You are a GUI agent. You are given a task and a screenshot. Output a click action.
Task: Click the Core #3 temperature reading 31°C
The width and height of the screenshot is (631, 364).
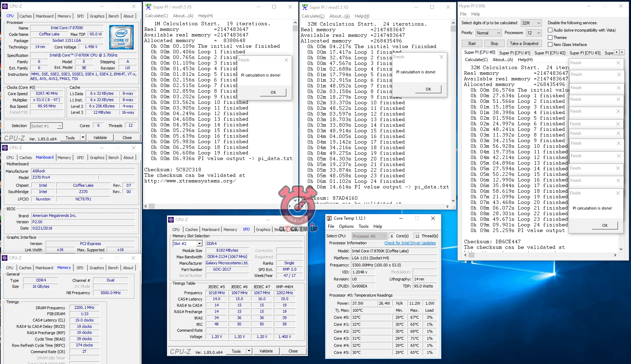371,338
